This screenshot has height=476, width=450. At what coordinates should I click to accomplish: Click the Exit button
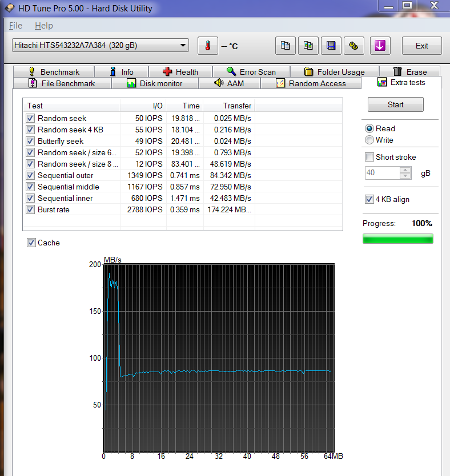pos(422,46)
